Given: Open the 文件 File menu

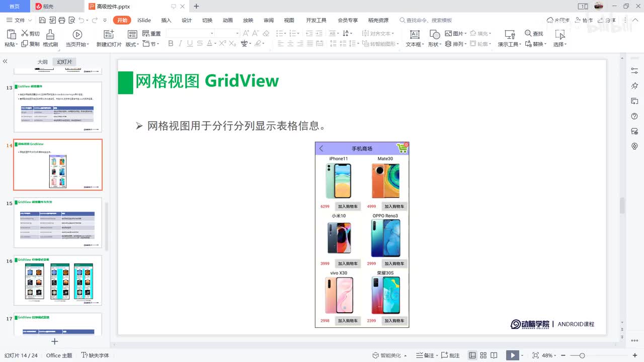Looking at the screenshot, I should [19, 20].
